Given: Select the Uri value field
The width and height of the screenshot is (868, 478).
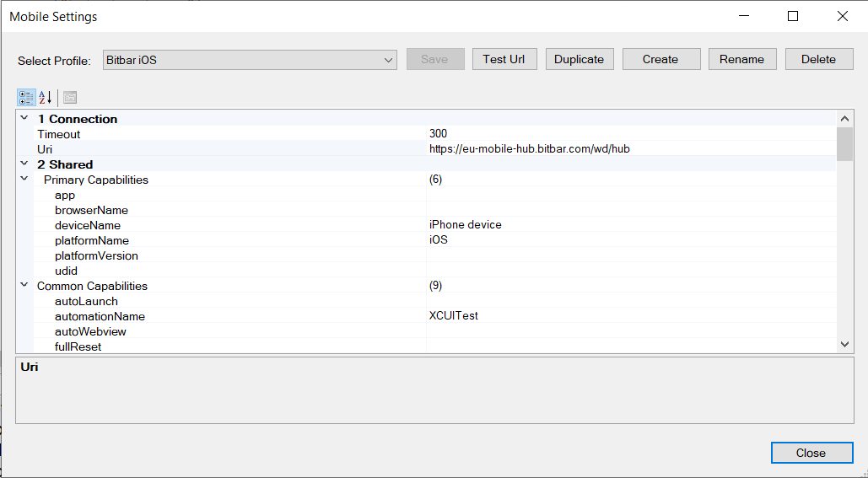Looking at the screenshot, I should [631, 149].
